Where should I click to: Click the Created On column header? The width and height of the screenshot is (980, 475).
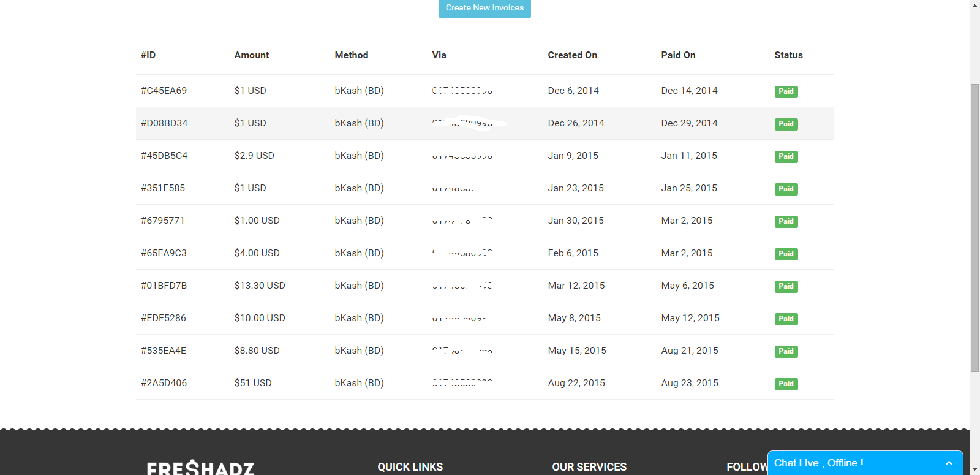tap(572, 55)
